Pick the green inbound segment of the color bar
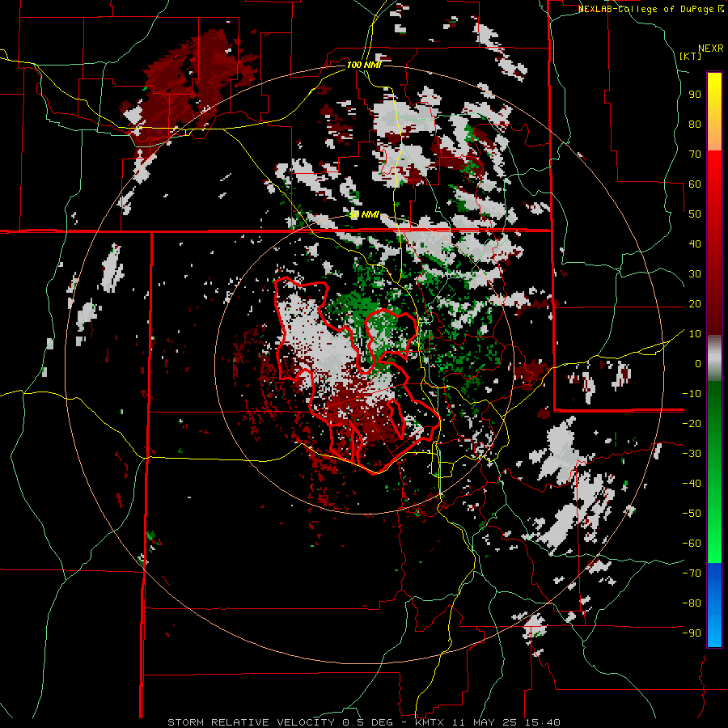 714,472
